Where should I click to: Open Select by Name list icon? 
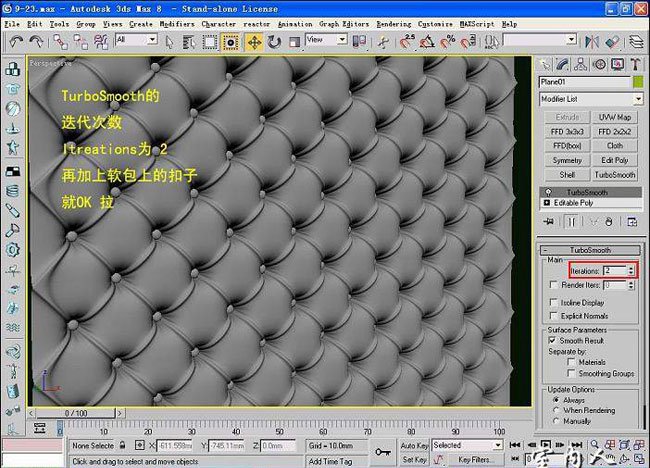point(189,42)
